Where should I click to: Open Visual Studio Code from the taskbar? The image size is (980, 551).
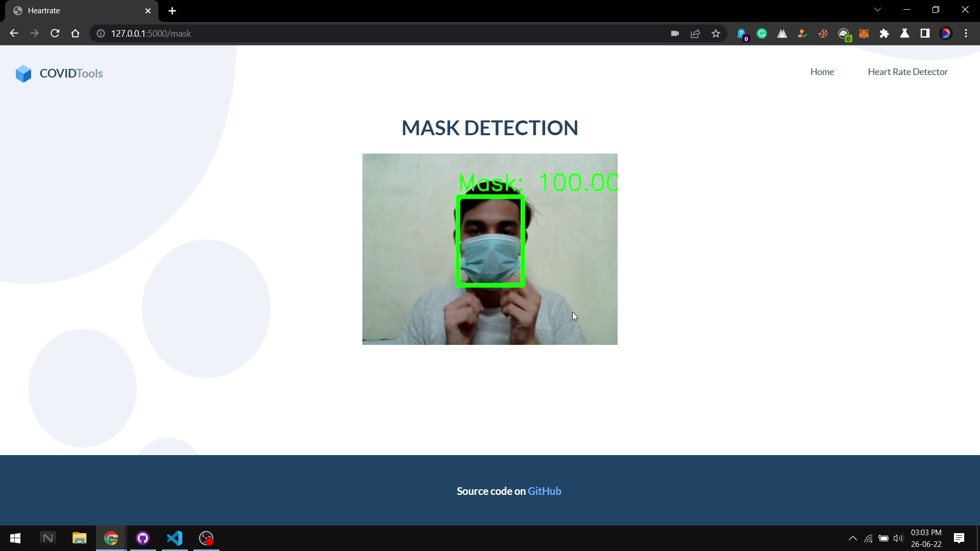click(175, 538)
